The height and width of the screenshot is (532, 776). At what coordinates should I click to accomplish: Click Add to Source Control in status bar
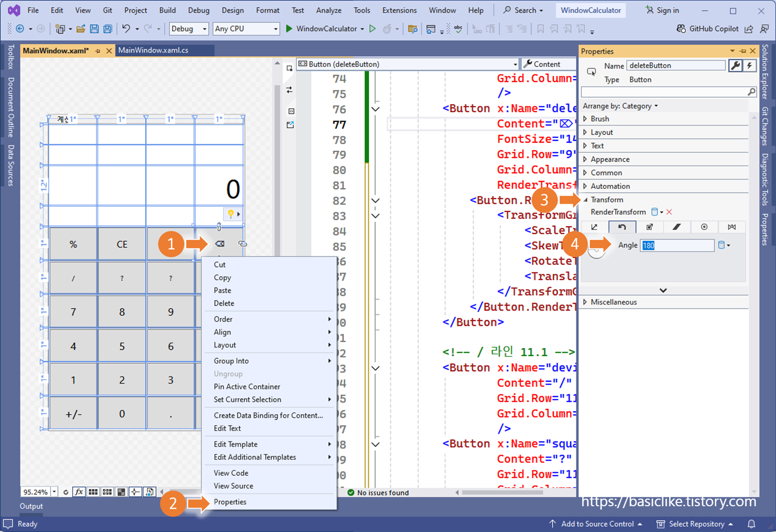(x=595, y=524)
